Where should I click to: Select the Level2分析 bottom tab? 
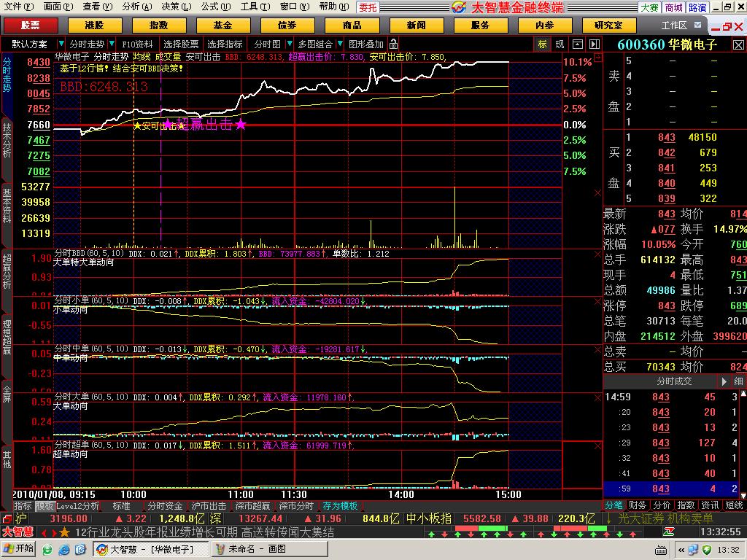(77, 506)
